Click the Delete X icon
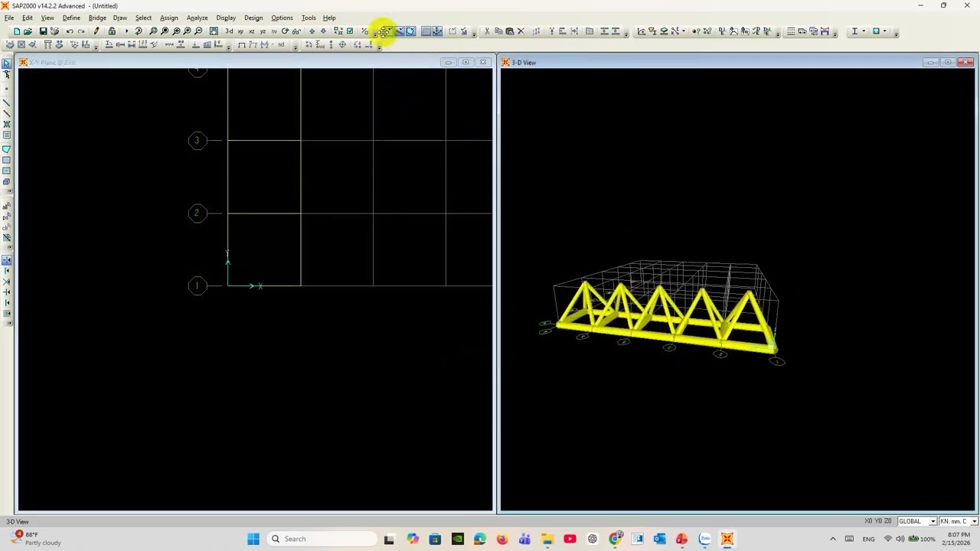 521,31
